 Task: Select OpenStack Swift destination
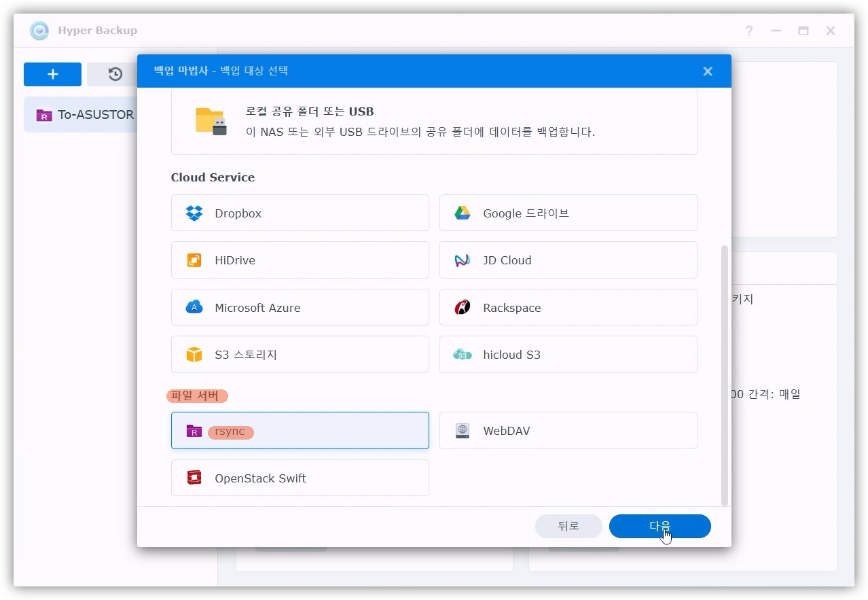point(300,478)
